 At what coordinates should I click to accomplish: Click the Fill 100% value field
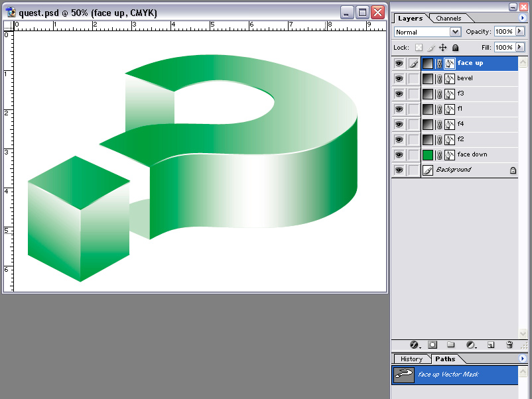pyautogui.click(x=505, y=48)
